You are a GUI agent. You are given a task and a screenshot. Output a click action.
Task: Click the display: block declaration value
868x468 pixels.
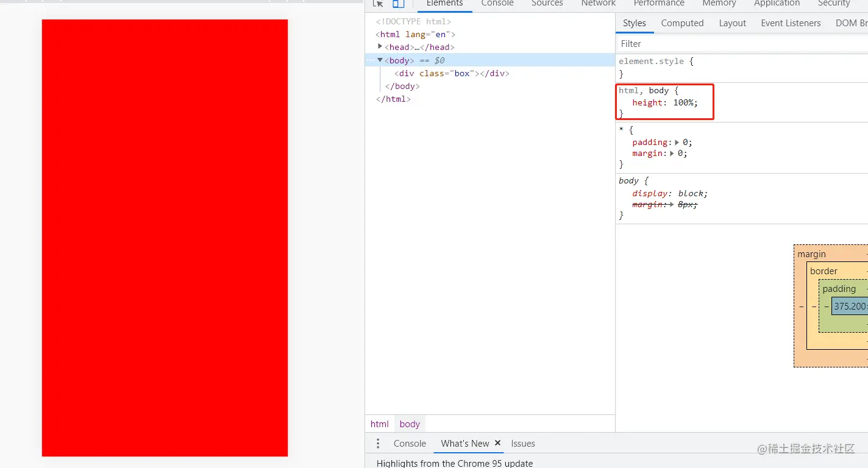[692, 193]
